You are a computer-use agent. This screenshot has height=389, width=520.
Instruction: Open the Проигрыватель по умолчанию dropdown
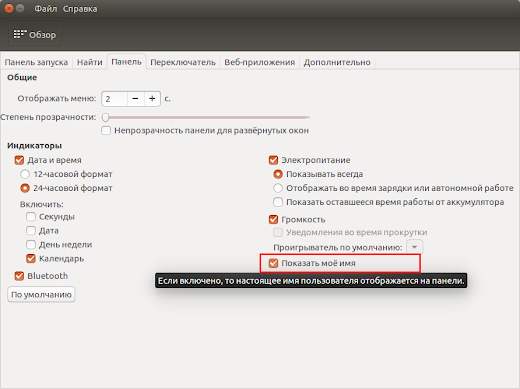[414, 247]
